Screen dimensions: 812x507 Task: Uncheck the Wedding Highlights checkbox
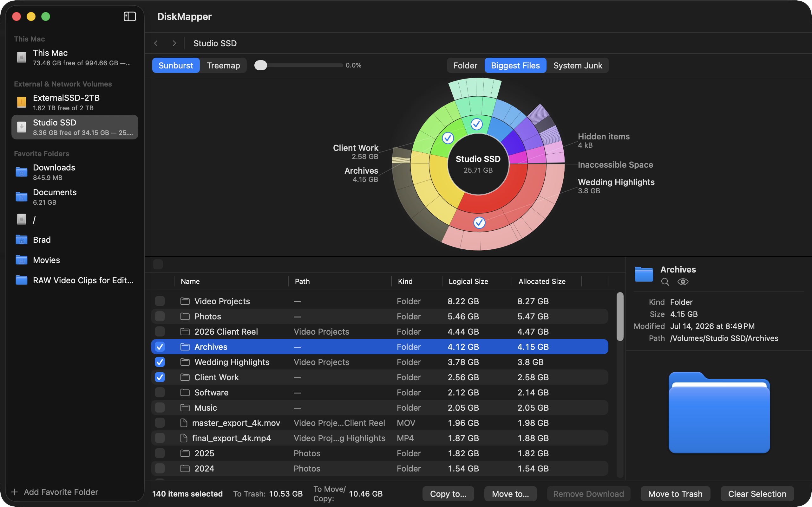point(160,362)
